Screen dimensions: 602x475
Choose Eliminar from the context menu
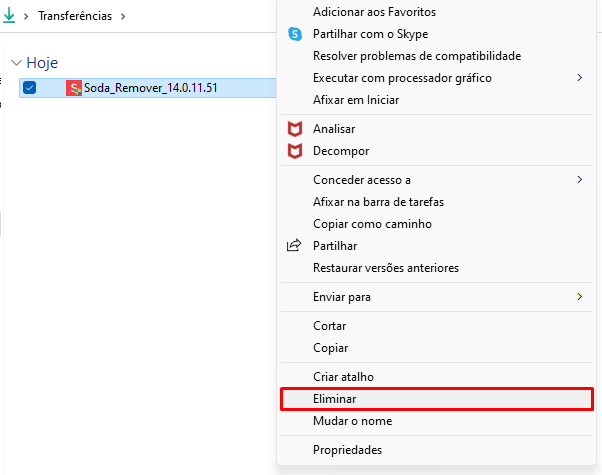click(x=437, y=399)
